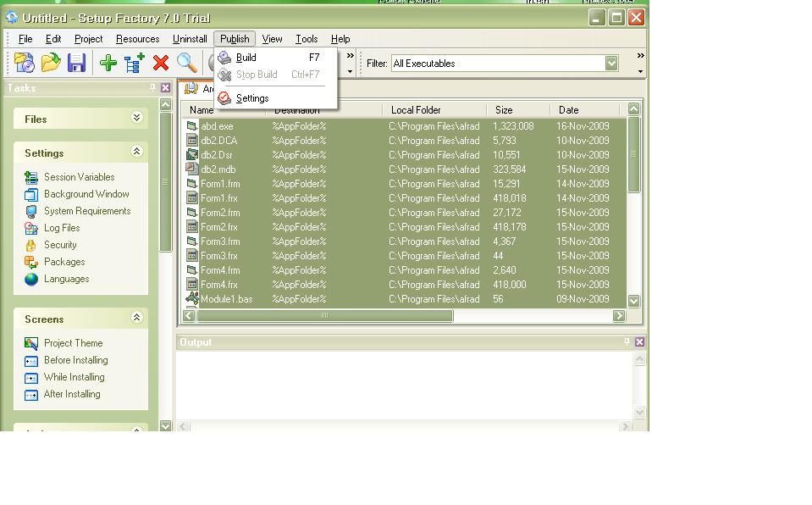Sort file list by Size column
This screenshot has width=812, height=505.
pos(518,110)
